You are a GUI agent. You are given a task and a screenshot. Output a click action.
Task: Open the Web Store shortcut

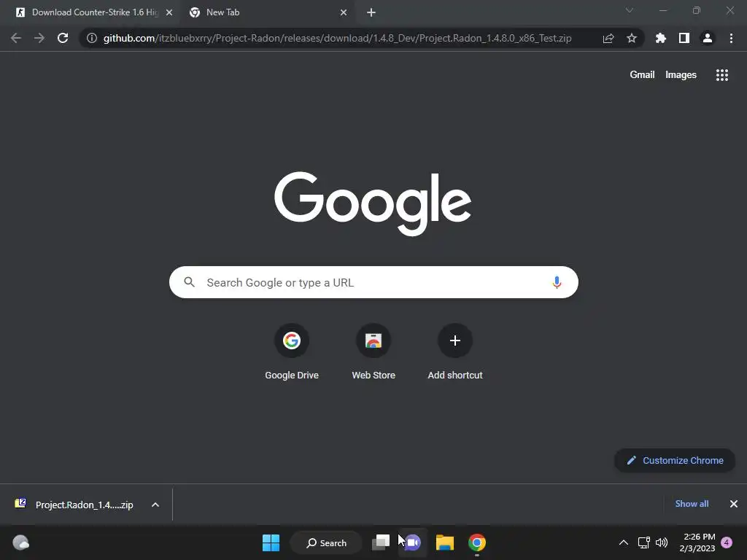[373, 352]
